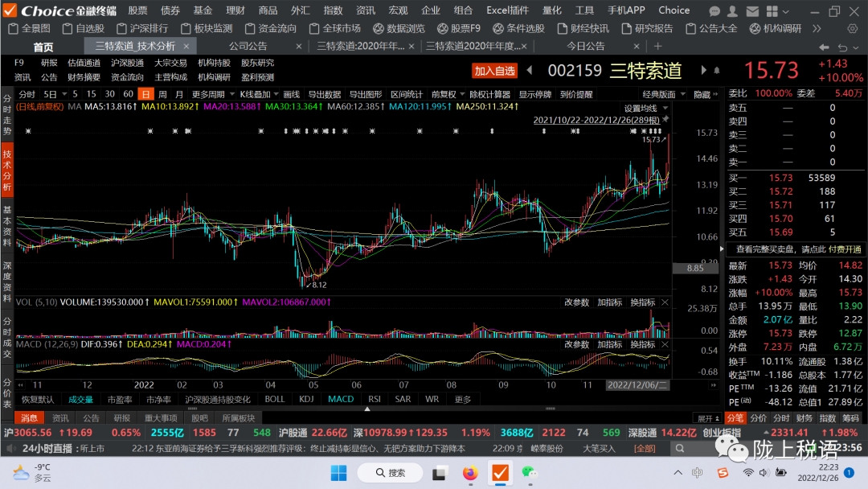This screenshot has width=868, height=489.
Task: Open 资金流向 in top toolbar
Action: pos(270,28)
